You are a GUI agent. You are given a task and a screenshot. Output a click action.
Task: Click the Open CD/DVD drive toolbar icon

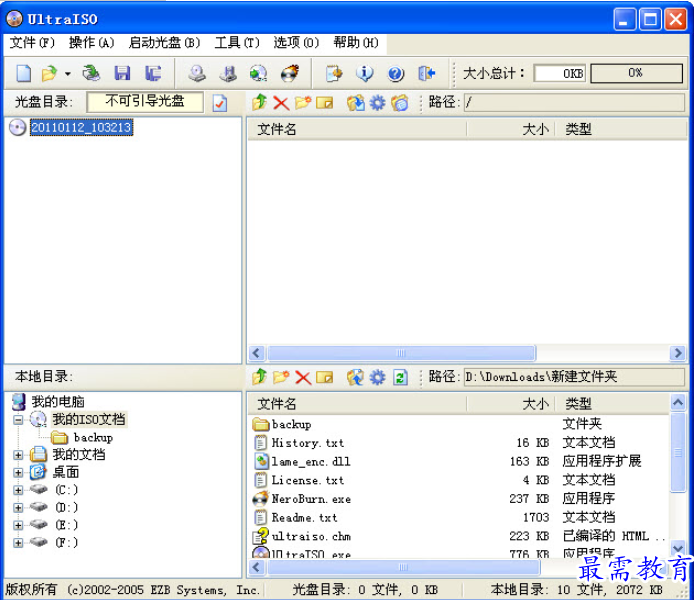91,73
